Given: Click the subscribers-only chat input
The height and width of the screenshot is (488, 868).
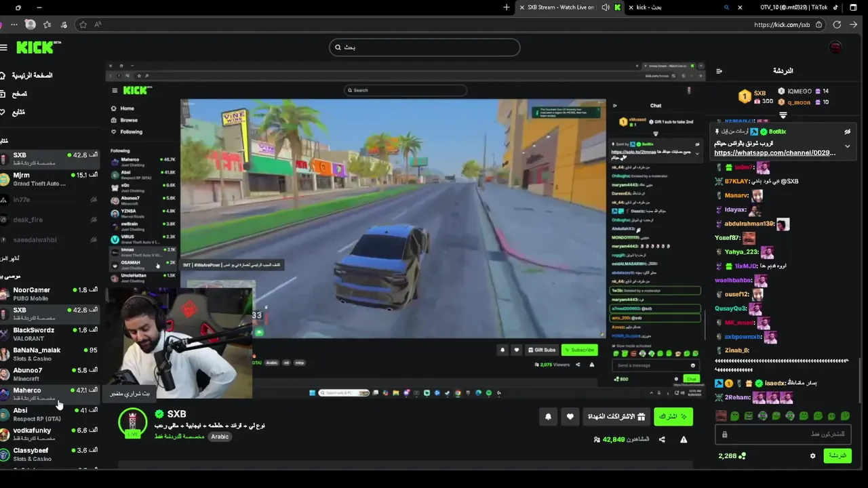Looking at the screenshot, I should coord(783,434).
